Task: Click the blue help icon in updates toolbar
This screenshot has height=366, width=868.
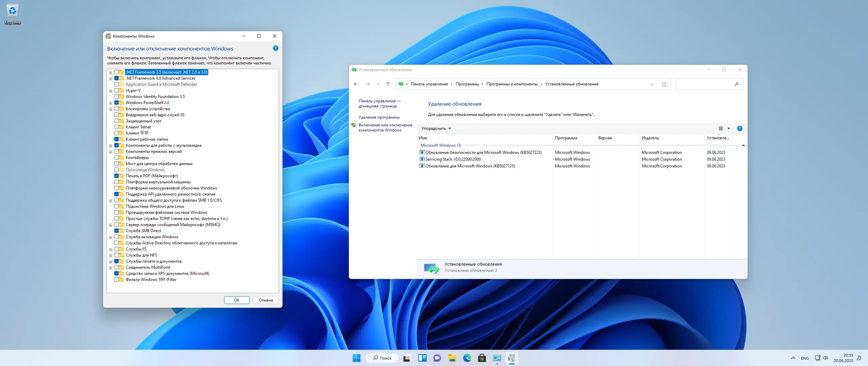Action: point(739,128)
